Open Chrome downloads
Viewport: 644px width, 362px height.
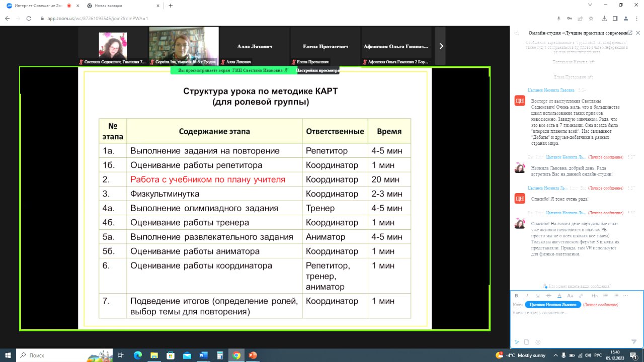(604, 19)
